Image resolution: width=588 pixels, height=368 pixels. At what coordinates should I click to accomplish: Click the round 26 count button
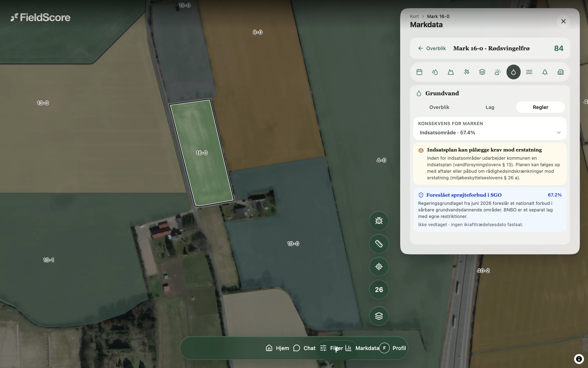(x=379, y=290)
